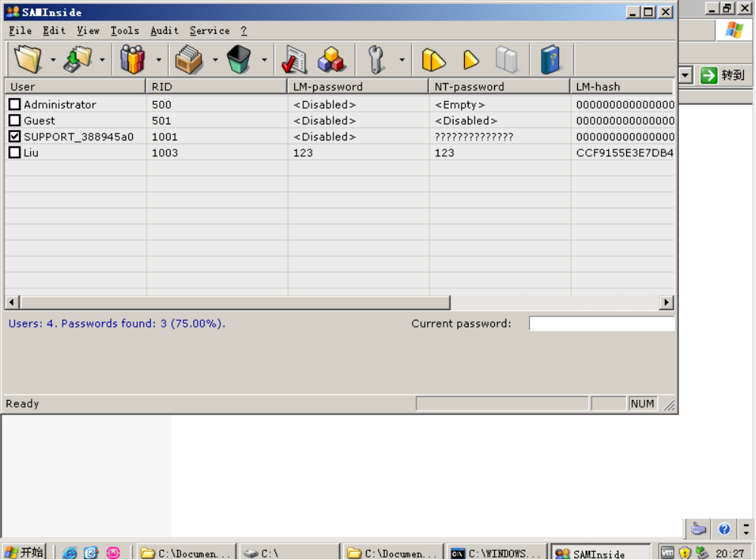756x560 pixels.
Task: Check the Guest user checkbox
Action: [14, 120]
